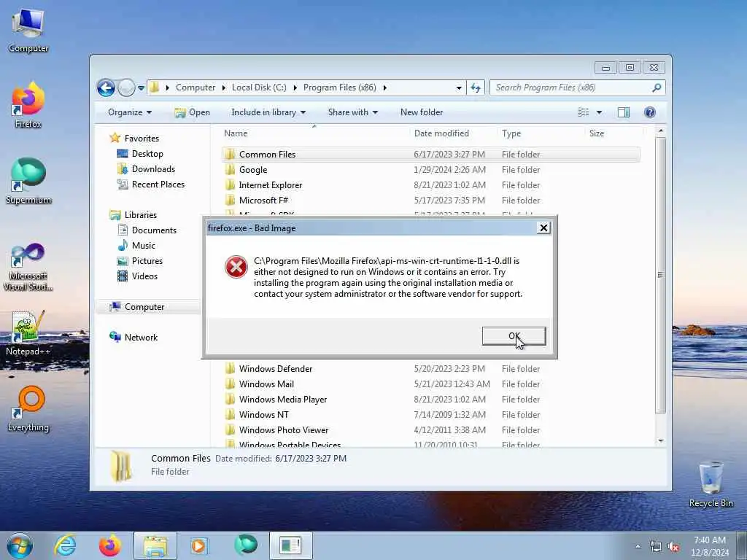
Task: Click the Computer desktop icon
Action: (28, 31)
